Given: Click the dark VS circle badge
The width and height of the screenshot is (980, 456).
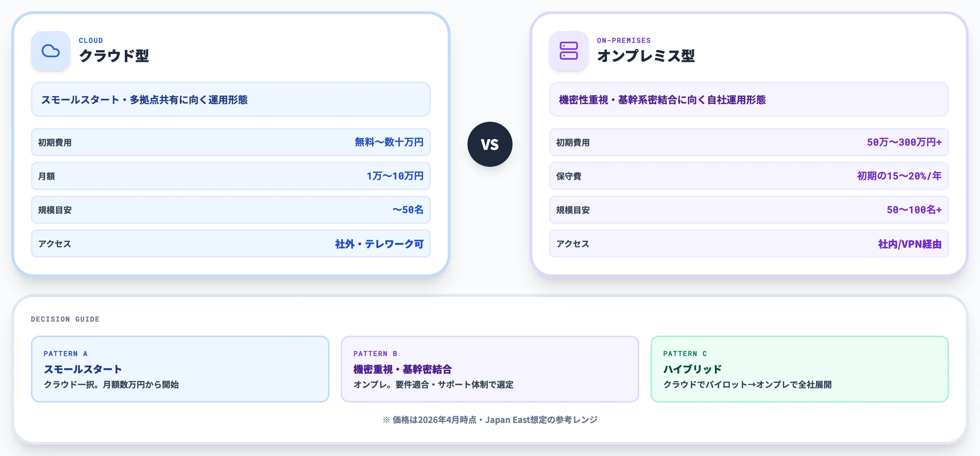Looking at the screenshot, I should click(x=490, y=144).
